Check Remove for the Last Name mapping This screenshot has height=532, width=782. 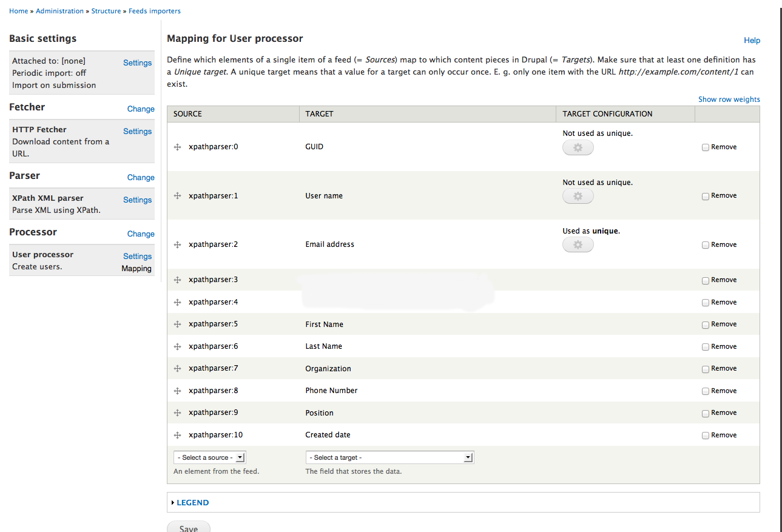706,347
